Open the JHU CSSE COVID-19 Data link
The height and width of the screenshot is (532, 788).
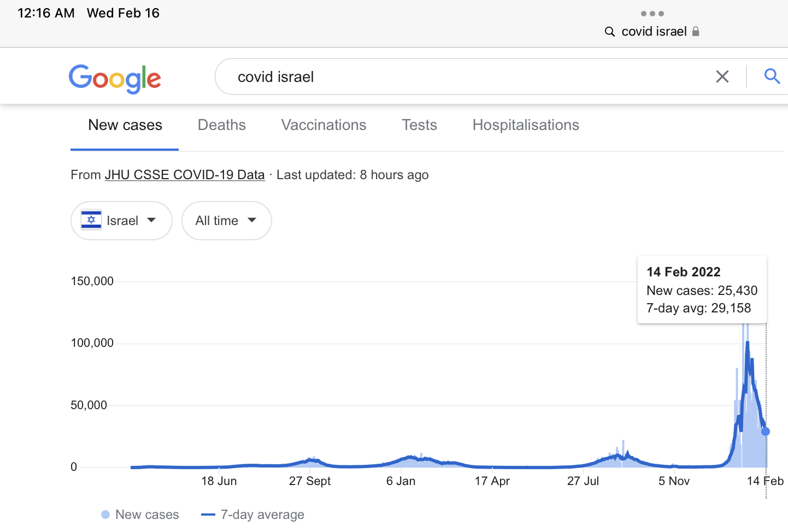[x=185, y=175]
